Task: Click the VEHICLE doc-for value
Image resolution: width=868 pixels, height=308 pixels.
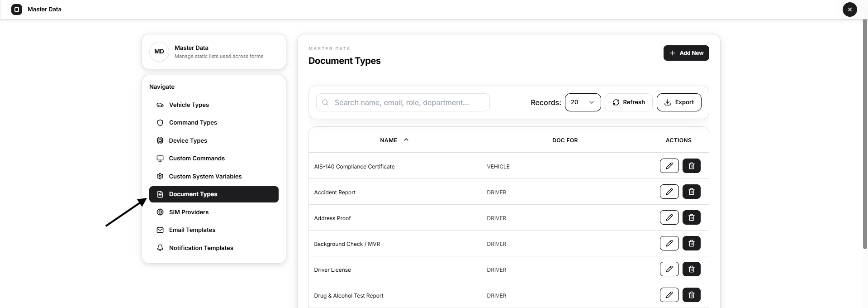Action: pos(498,167)
